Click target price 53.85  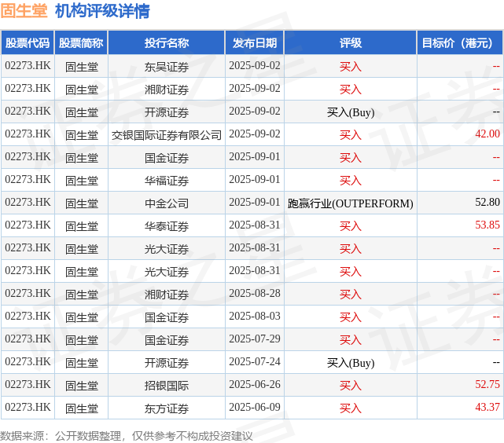click(x=487, y=225)
